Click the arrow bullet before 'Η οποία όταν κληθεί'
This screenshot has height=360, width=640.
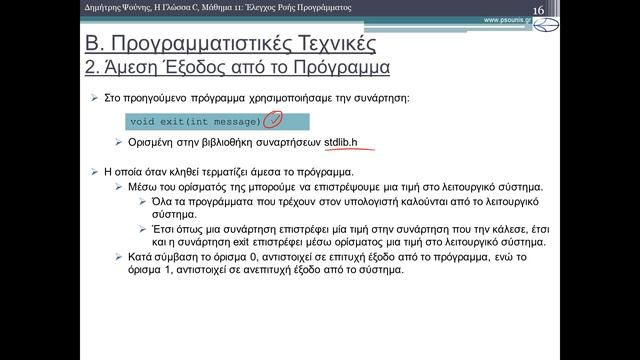pos(94,172)
